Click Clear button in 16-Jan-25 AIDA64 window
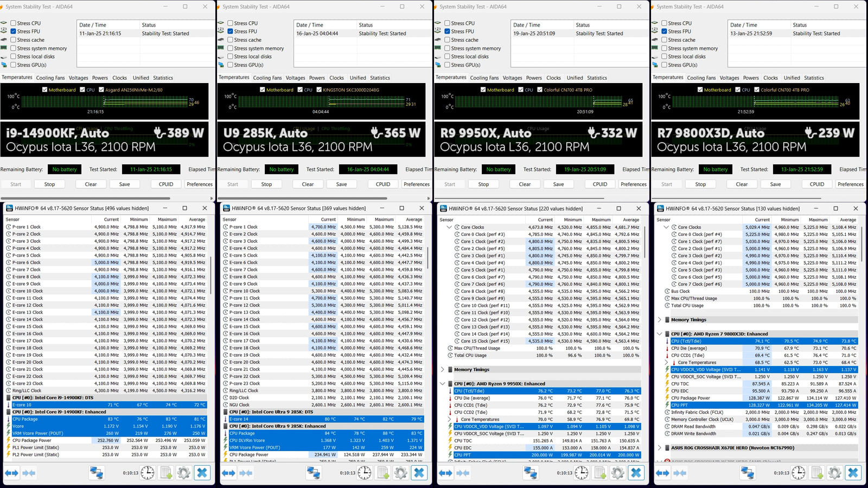868x488 pixels. pyautogui.click(x=308, y=184)
